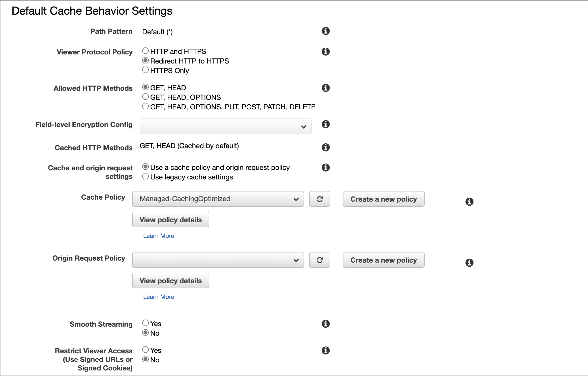Click the Default Cache Behavior Settings heading
The width and height of the screenshot is (588, 376).
[92, 11]
